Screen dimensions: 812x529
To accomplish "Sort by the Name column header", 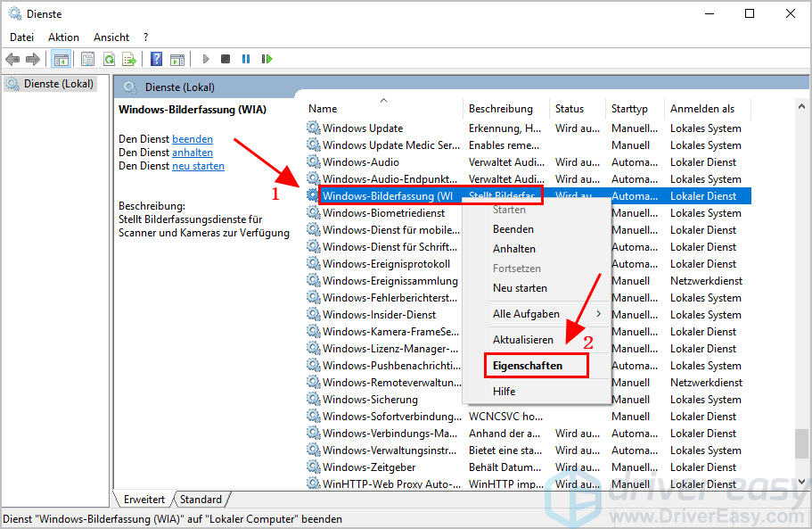I will tap(383, 109).
